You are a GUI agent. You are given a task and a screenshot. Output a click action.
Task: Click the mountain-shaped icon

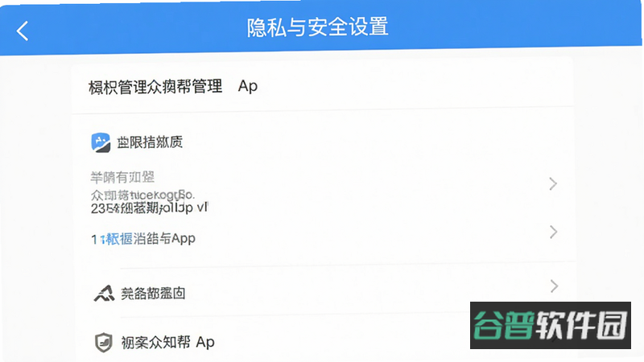pos(105,293)
